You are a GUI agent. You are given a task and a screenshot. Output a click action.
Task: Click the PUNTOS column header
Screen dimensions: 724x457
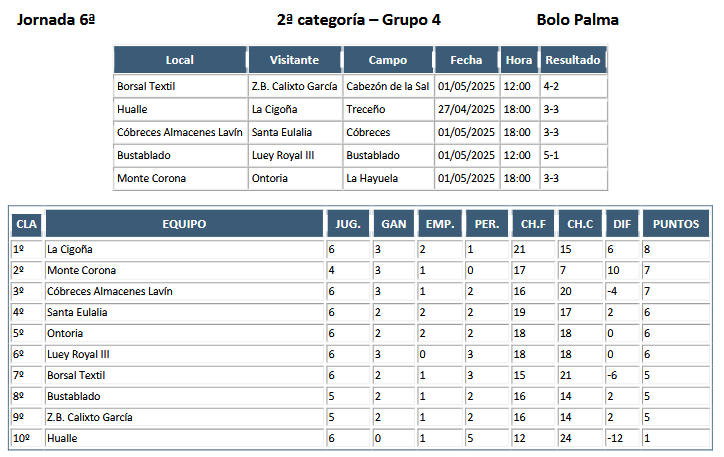(x=676, y=224)
